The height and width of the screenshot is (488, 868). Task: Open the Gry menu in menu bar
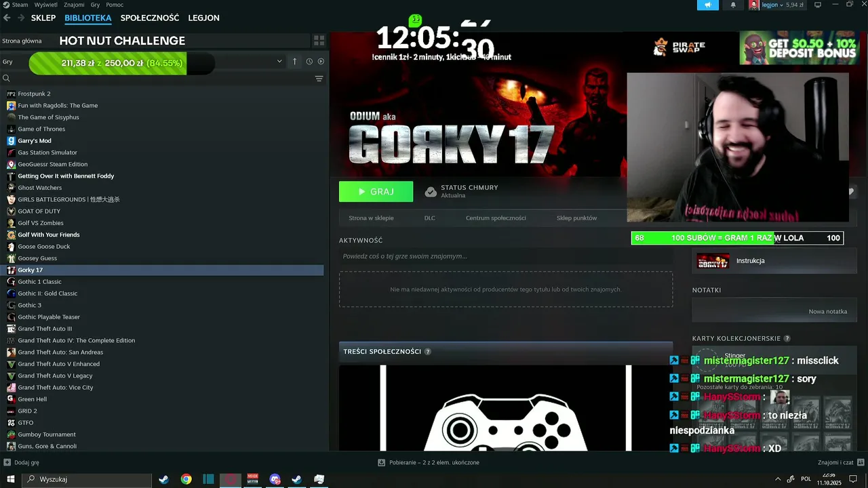click(x=96, y=5)
